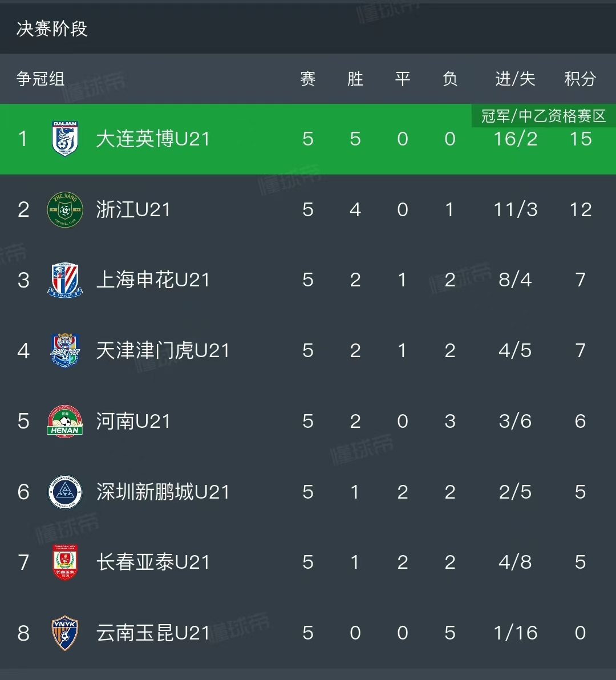Tap the Zhejiang U21 round green logo
The image size is (616, 680).
click(65, 209)
